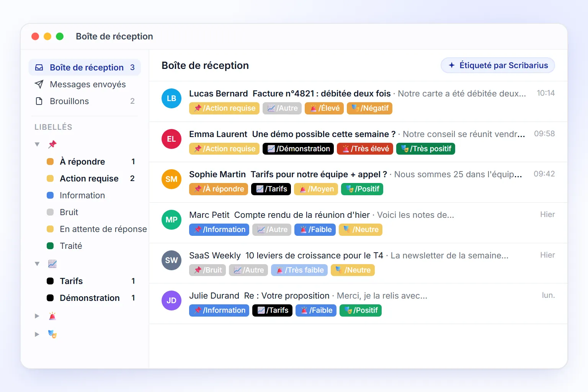Open the Brouillons folder
This screenshot has height=392, width=588.
(85, 101)
